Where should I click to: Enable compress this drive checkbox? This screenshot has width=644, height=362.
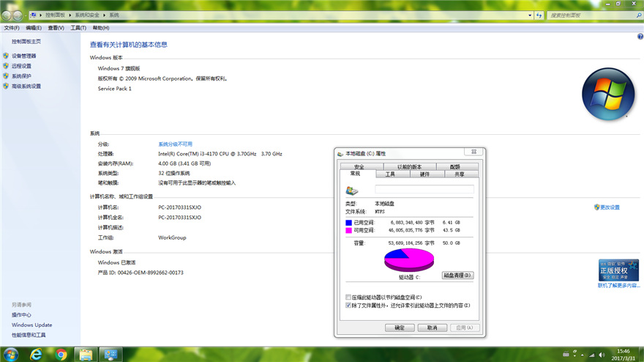348,297
